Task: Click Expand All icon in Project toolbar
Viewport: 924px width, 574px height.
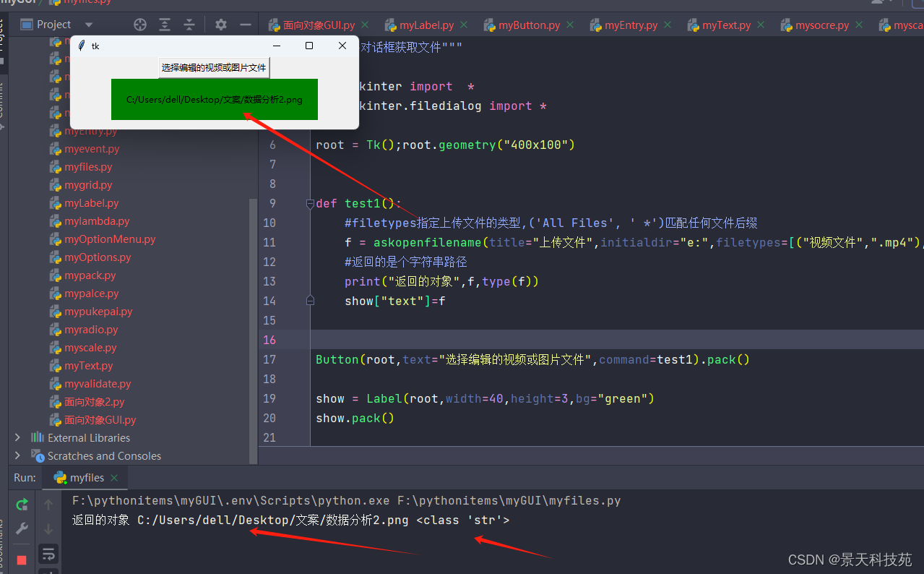Action: pyautogui.click(x=165, y=25)
